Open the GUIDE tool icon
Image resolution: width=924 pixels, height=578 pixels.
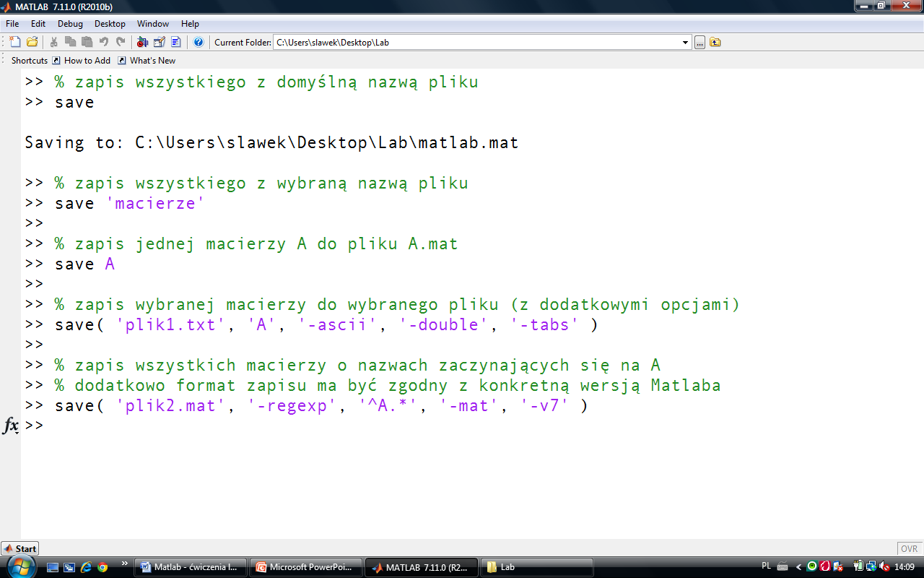click(160, 42)
